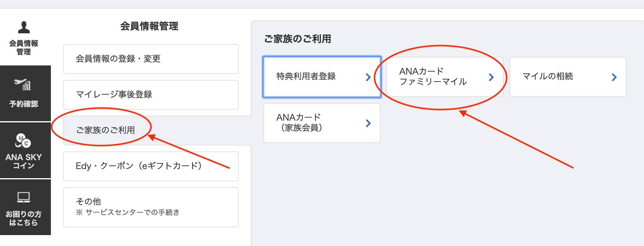Click the arrow beside ANAカード ファミリーマイル
The image size is (644, 246).
tap(492, 77)
